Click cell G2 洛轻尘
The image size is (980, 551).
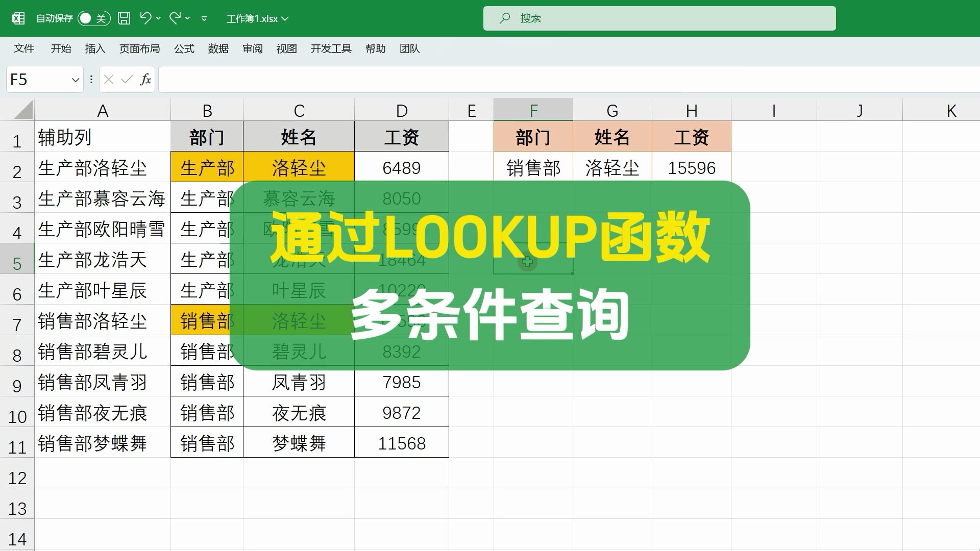click(612, 167)
